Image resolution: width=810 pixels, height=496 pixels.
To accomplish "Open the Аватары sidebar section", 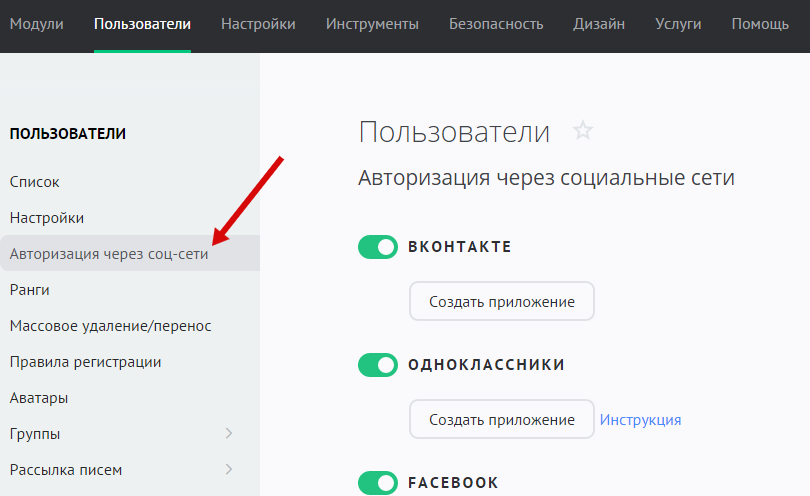I will tap(39, 398).
